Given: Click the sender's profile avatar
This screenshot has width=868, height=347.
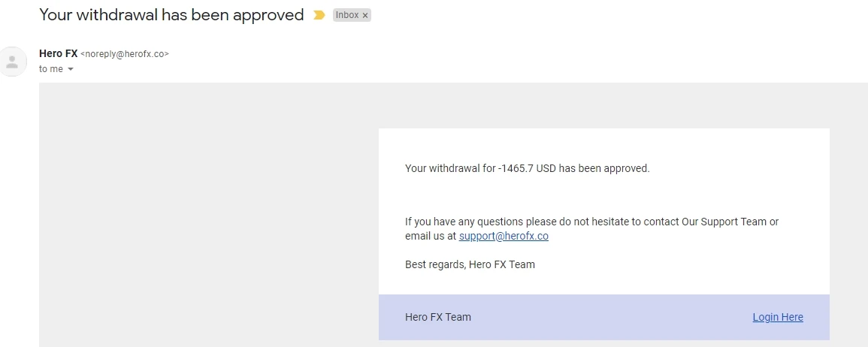Looking at the screenshot, I should pyautogui.click(x=12, y=62).
